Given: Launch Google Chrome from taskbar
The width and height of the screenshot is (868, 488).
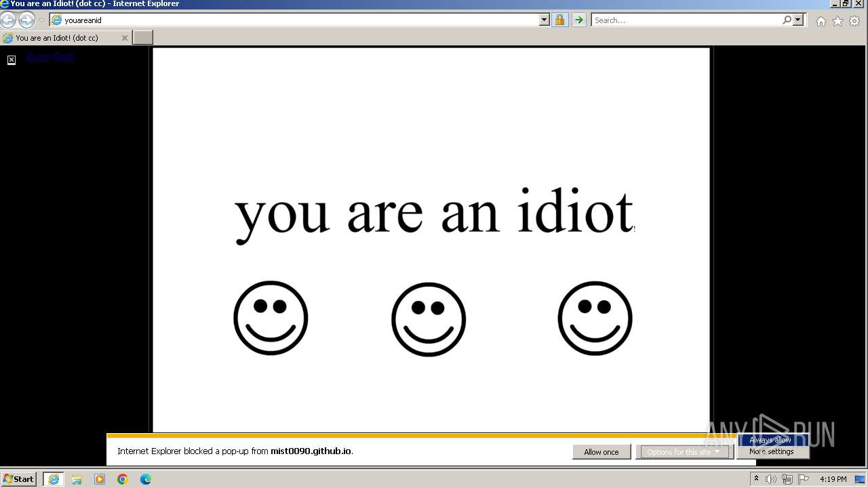Looking at the screenshot, I should click(x=123, y=479).
